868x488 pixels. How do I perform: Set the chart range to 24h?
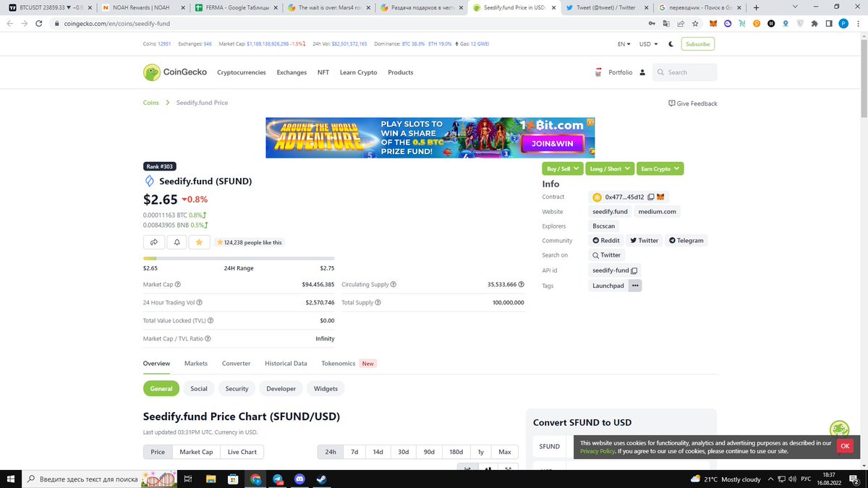coord(331,452)
